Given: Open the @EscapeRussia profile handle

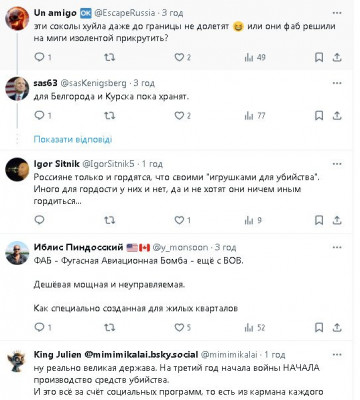Looking at the screenshot, I should (125, 13).
